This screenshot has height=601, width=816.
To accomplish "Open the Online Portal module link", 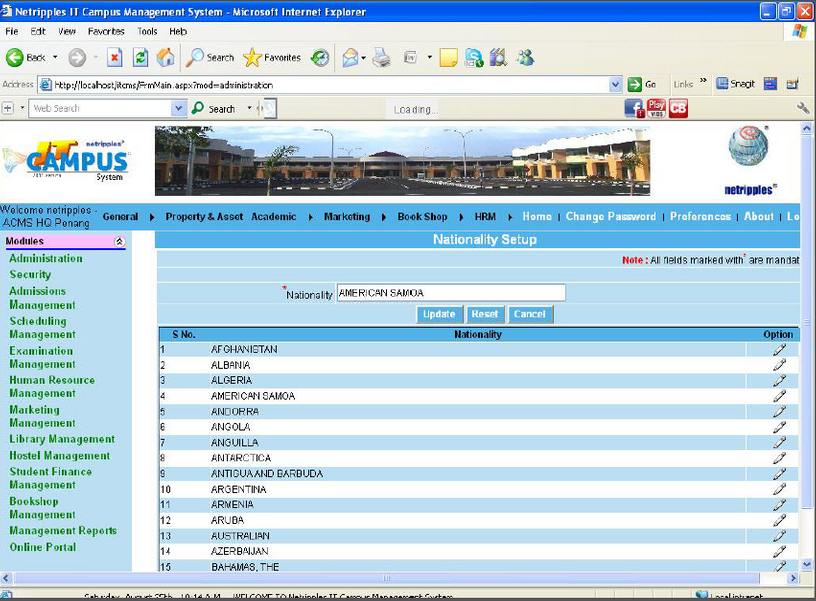I will pos(43,547).
